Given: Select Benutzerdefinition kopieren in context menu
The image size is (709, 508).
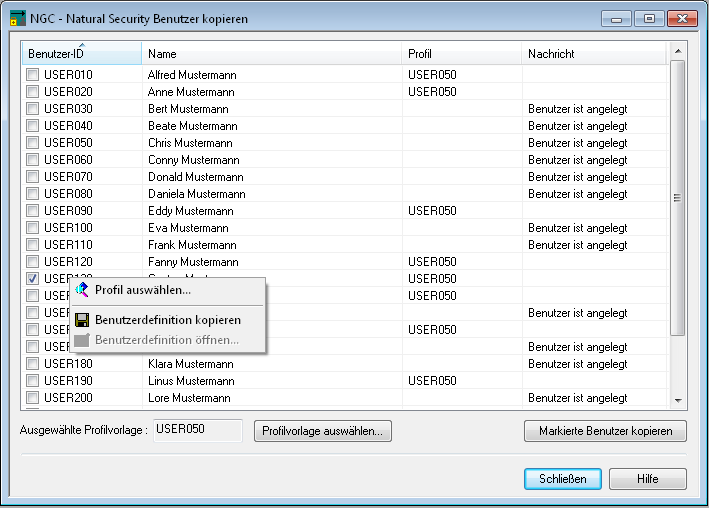Looking at the screenshot, I should [x=168, y=320].
